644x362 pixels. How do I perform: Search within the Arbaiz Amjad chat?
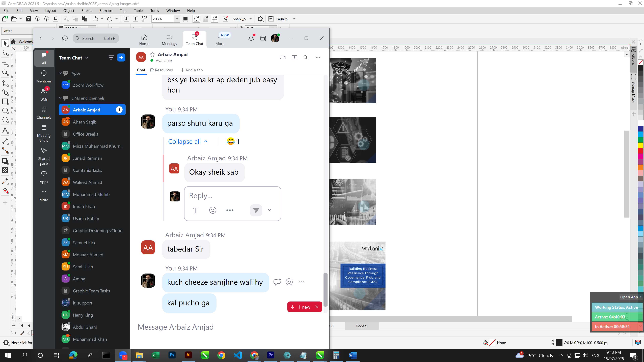(306, 57)
